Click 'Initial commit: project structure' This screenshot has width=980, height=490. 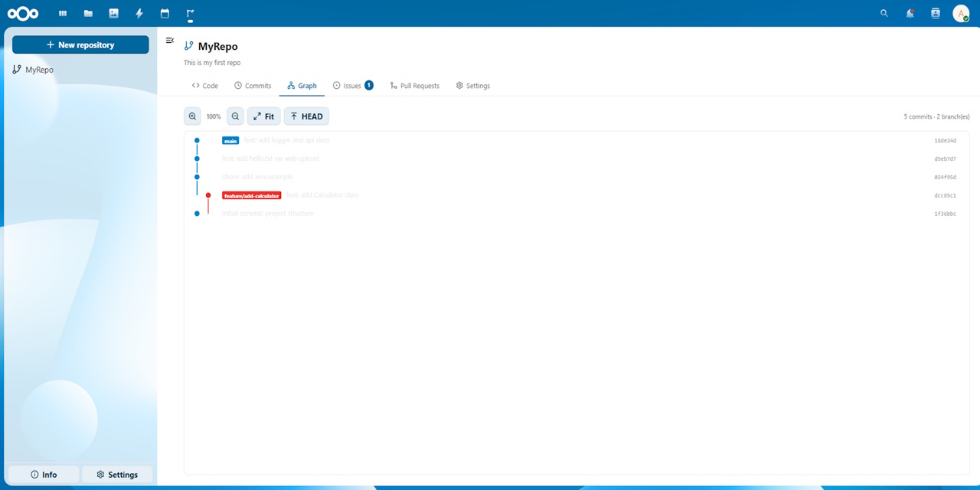click(x=267, y=214)
